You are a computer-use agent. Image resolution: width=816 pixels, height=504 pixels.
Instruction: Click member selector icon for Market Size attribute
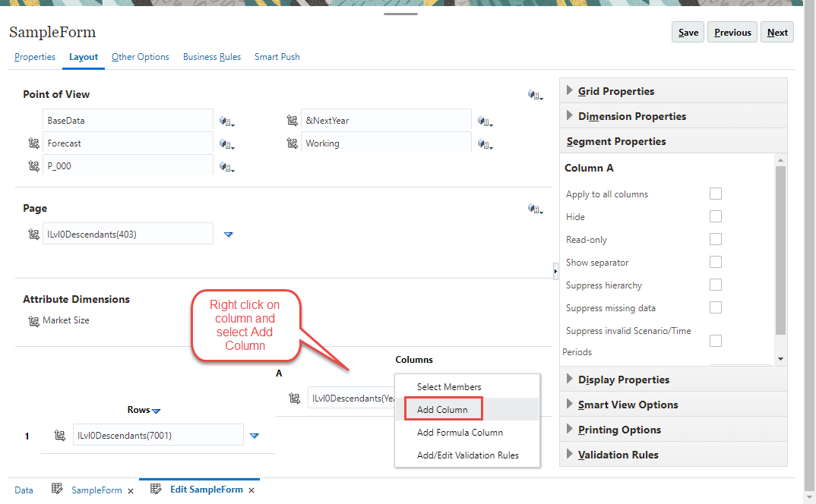[x=33, y=320]
